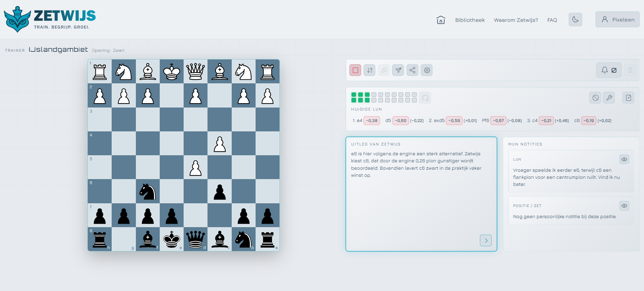Click the fish engine icon
This screenshot has height=291, width=644.
[x=384, y=70]
